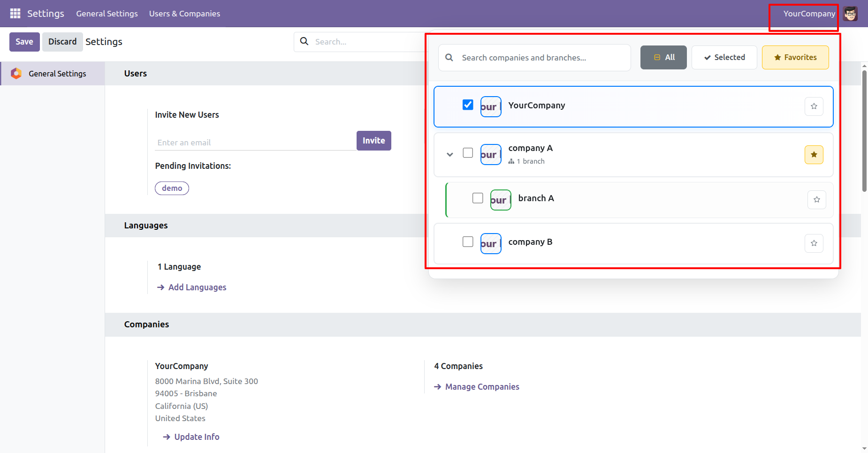Open the Users & Companies menu
Image resolution: width=868 pixels, height=453 pixels.
[184, 14]
